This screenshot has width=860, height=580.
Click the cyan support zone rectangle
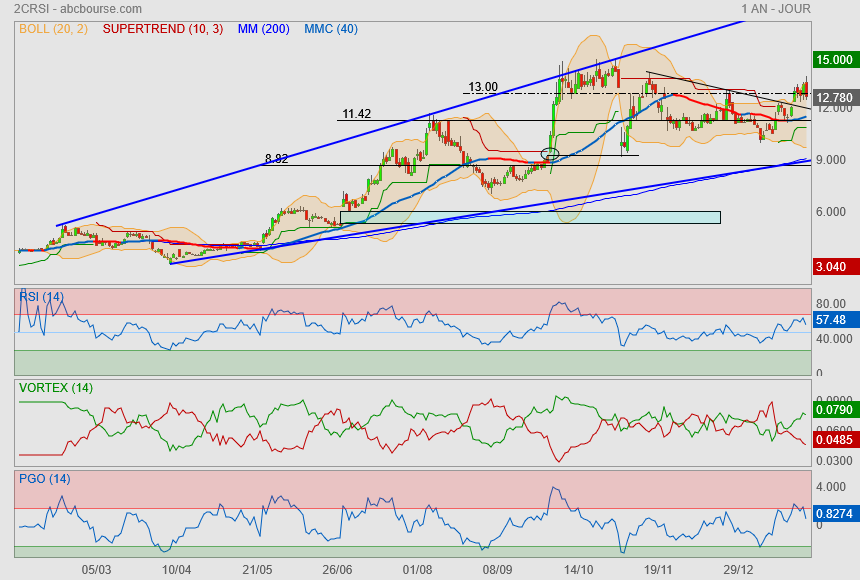coord(530,217)
